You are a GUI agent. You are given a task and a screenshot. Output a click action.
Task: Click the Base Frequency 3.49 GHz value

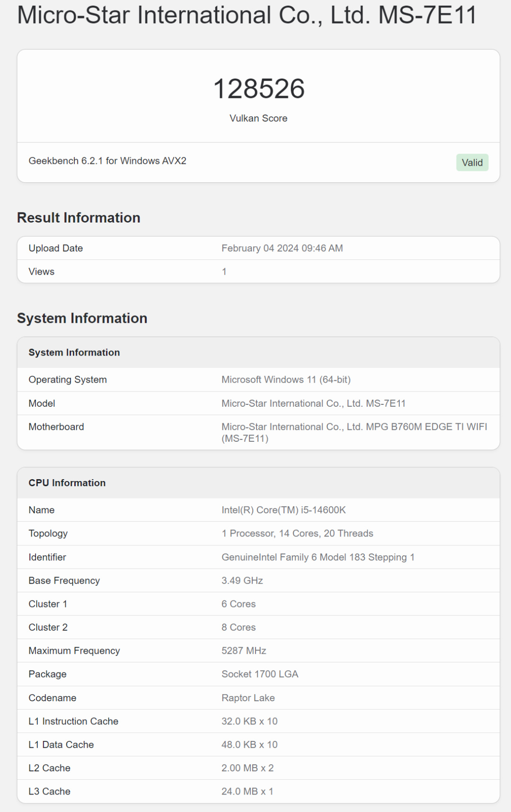pos(242,580)
